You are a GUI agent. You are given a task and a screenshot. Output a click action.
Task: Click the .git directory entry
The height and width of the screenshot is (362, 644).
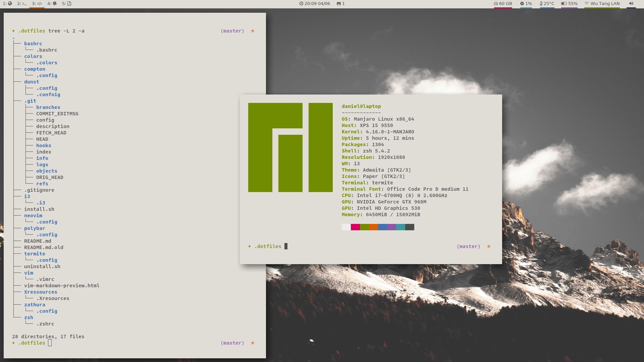[x=30, y=101]
